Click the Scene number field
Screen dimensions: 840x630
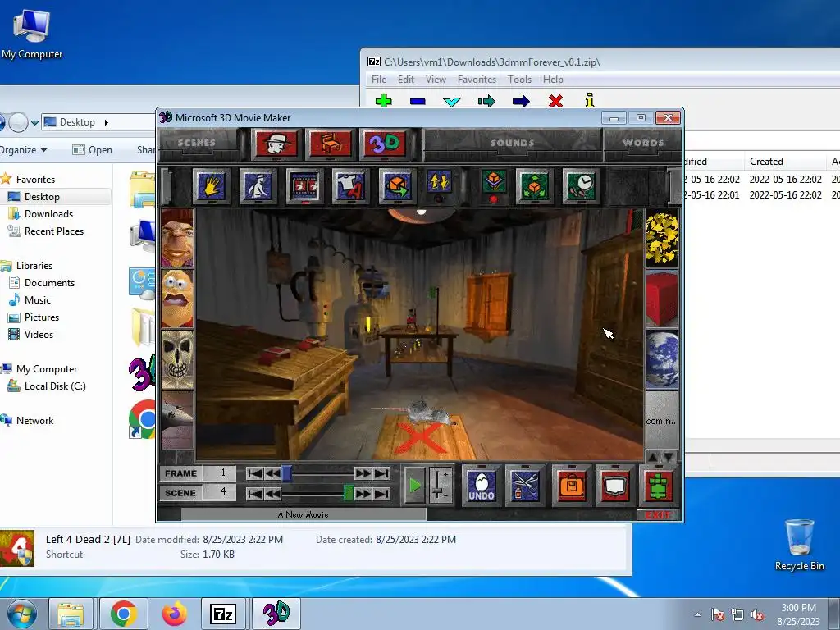pos(220,492)
